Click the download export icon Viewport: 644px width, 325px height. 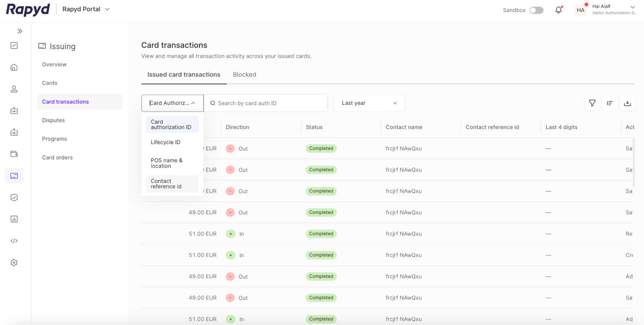point(627,103)
